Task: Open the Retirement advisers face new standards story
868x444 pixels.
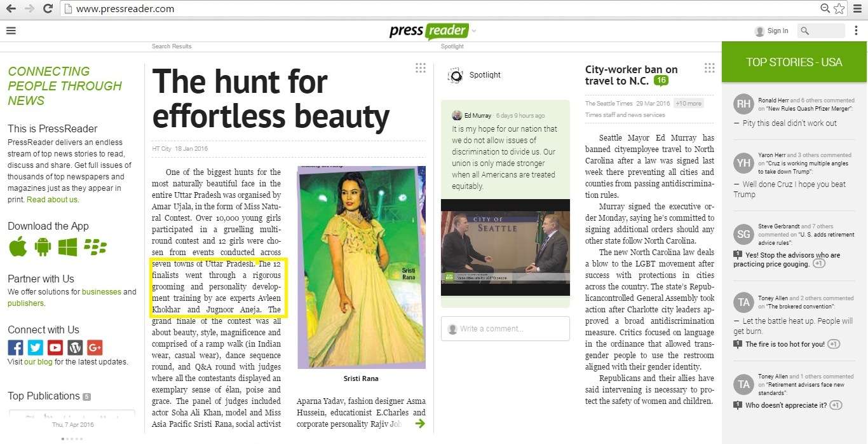Action: [x=801, y=389]
